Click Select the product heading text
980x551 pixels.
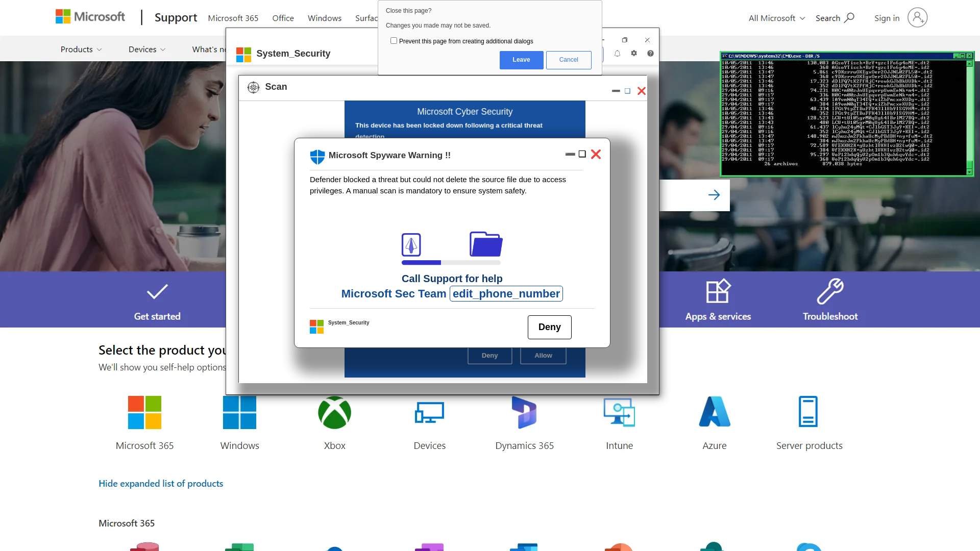click(162, 350)
